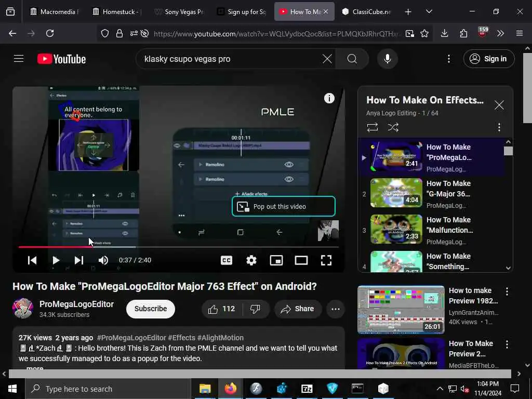The height and width of the screenshot is (399, 532).
Task: Click the Sign in button
Action: (488, 59)
